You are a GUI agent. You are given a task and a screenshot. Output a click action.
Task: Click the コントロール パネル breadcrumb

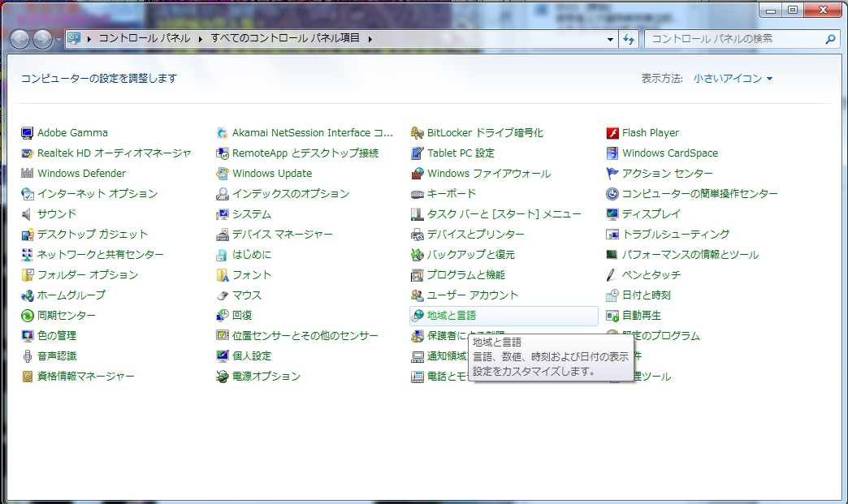(x=145, y=38)
